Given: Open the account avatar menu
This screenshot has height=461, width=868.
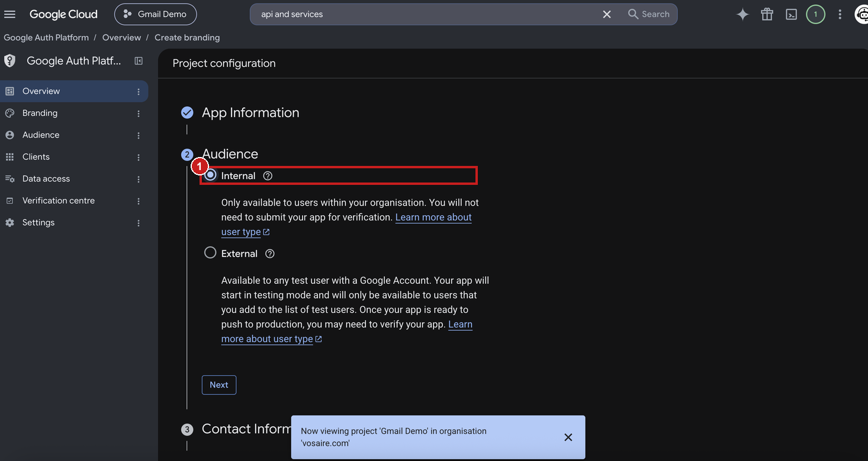Looking at the screenshot, I should [x=862, y=14].
